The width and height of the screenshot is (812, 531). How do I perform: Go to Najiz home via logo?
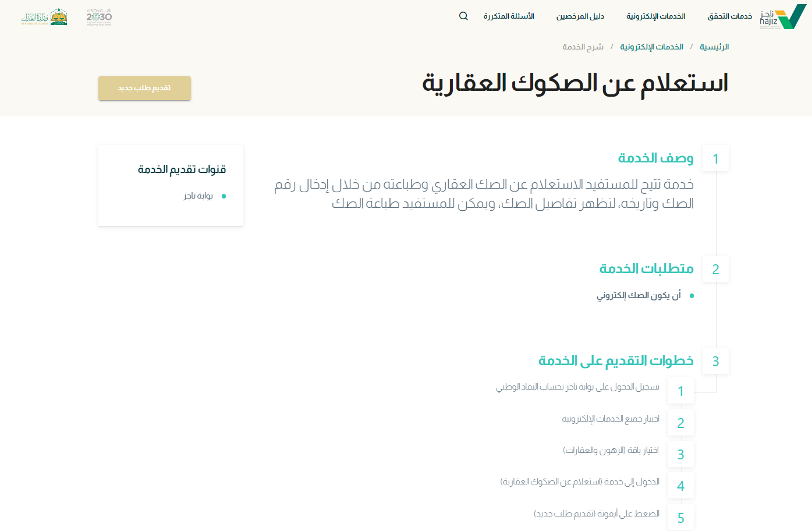tap(783, 17)
